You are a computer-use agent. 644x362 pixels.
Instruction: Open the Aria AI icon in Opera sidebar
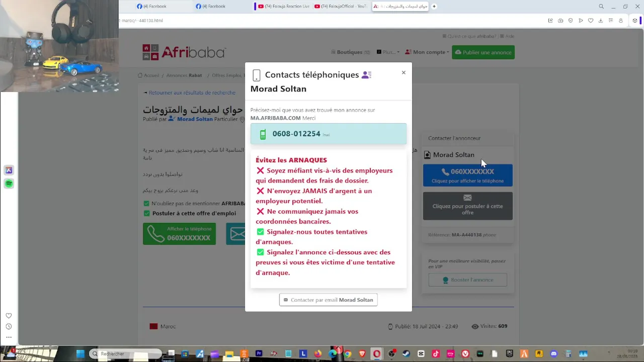[x=9, y=170]
